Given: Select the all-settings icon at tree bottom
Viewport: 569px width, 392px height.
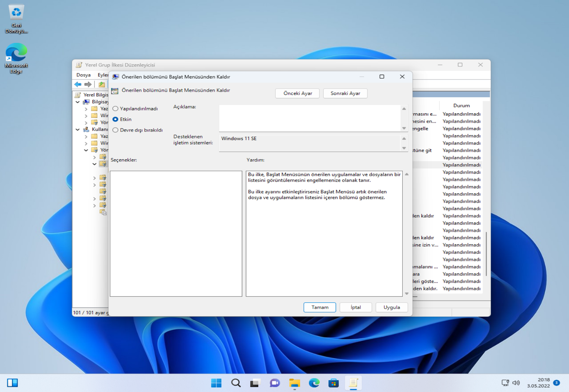Looking at the screenshot, I should click(x=103, y=212).
